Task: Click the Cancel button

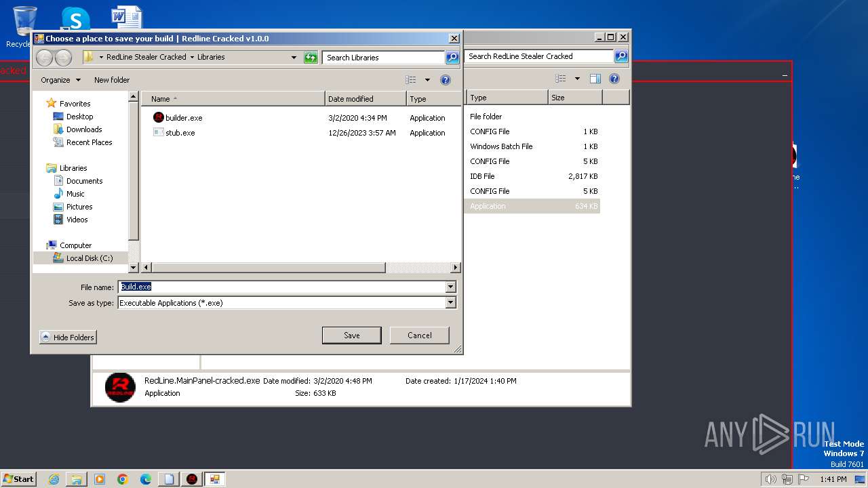Action: (420, 335)
